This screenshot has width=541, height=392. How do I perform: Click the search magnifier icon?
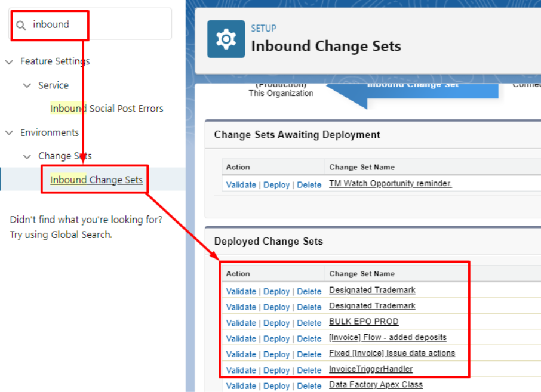point(21,25)
